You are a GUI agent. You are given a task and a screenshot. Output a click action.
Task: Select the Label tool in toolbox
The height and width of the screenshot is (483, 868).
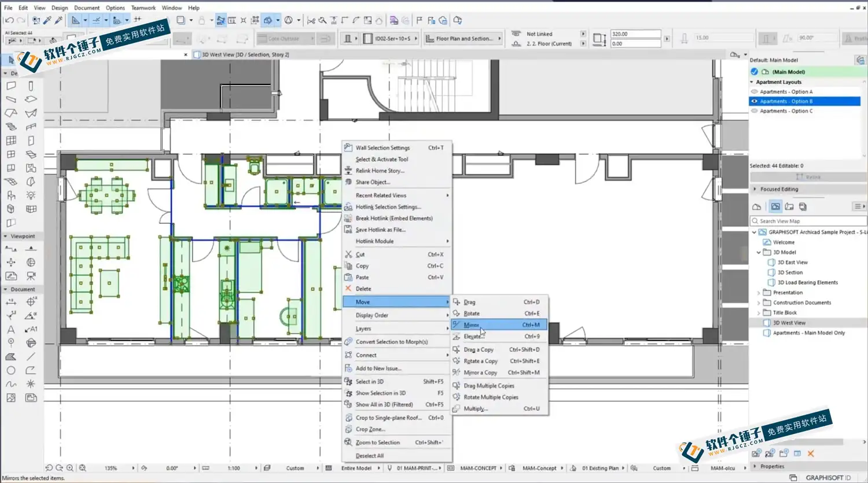[31, 329]
